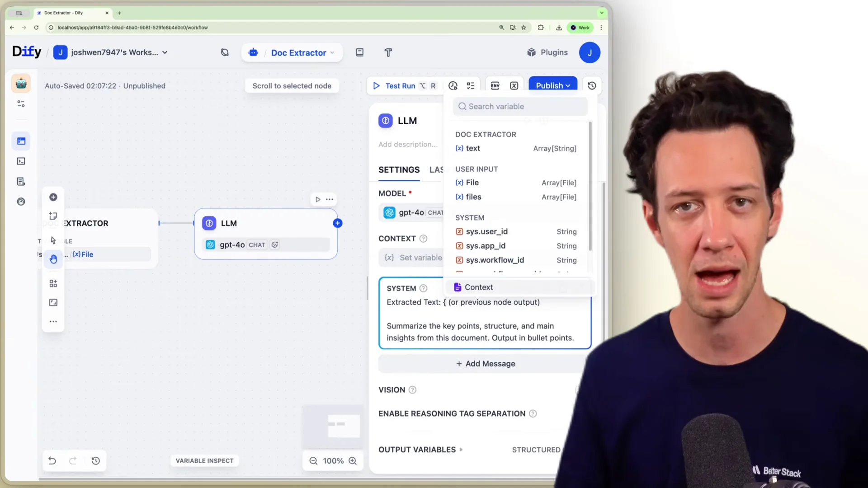Click the explore icon beside workspace name

tap(225, 52)
